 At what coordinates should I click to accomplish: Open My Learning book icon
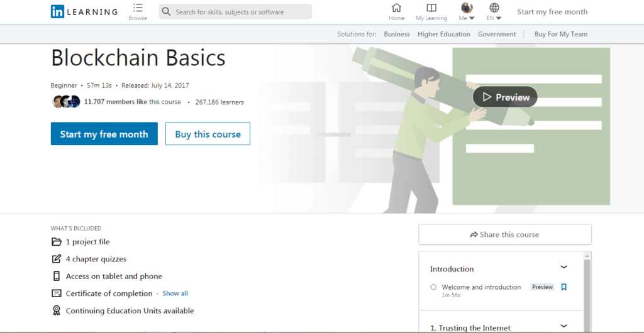pos(431,8)
